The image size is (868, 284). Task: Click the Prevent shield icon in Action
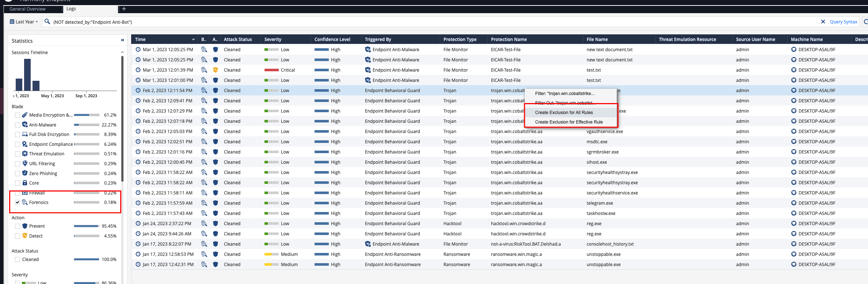(25, 226)
